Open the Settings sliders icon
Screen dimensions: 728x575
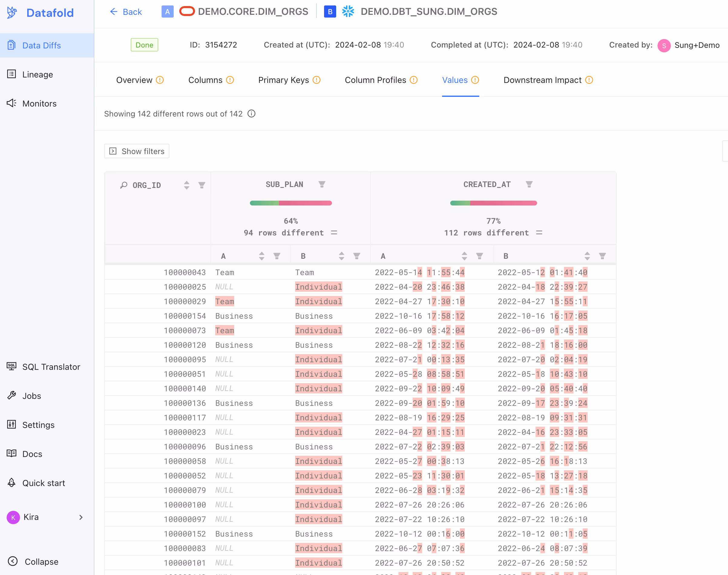pyautogui.click(x=11, y=425)
